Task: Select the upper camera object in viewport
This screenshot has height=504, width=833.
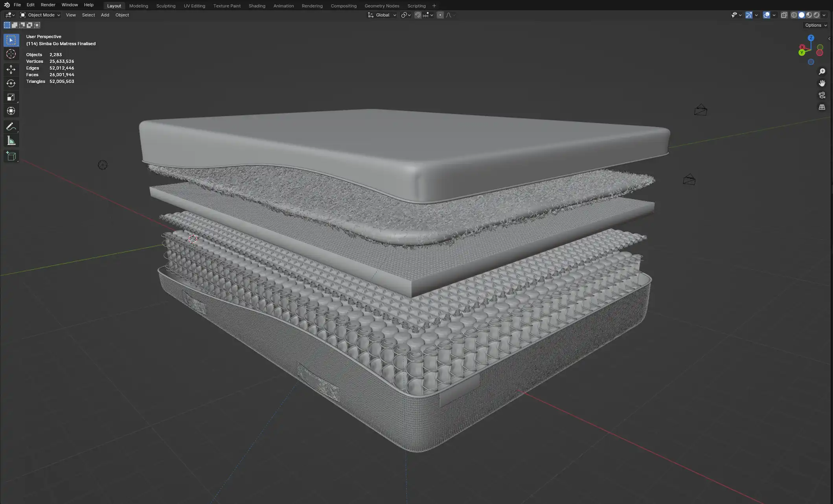Action: point(701,110)
